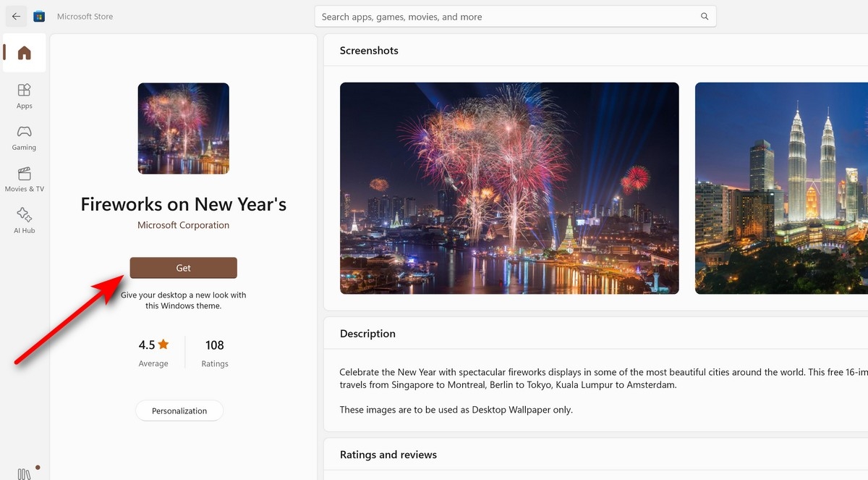Click the Microsoft Store title text

tap(85, 17)
